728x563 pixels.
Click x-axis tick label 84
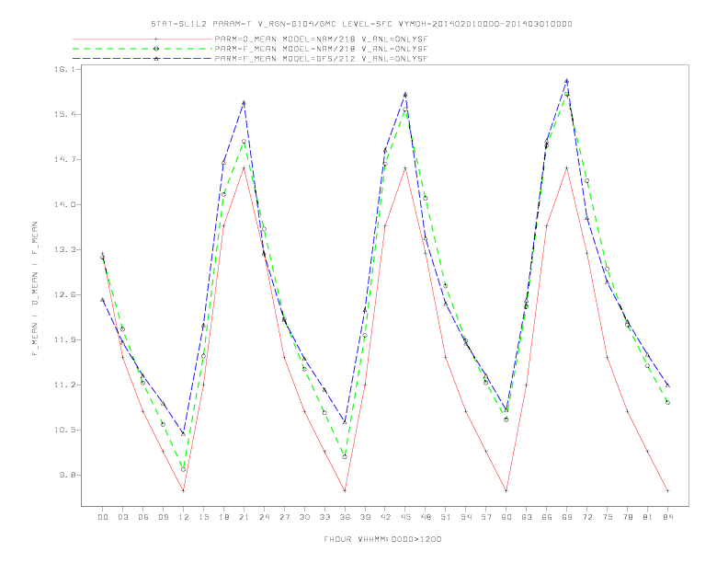pyautogui.click(x=668, y=517)
